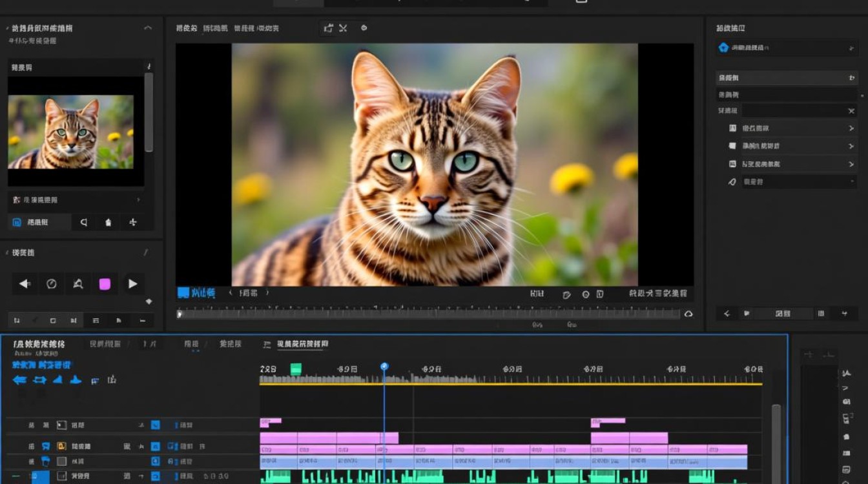Click the back arrow button in left panel

[25, 284]
